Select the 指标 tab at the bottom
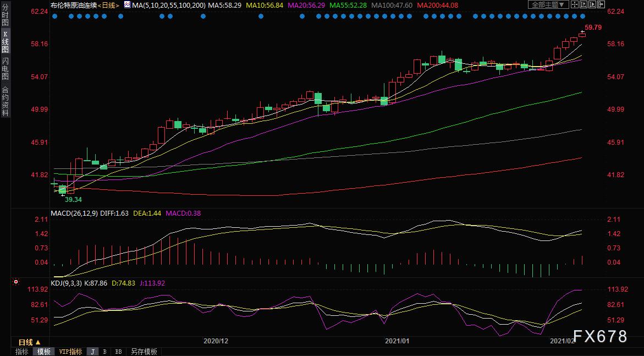644x356 pixels. (x=22, y=352)
